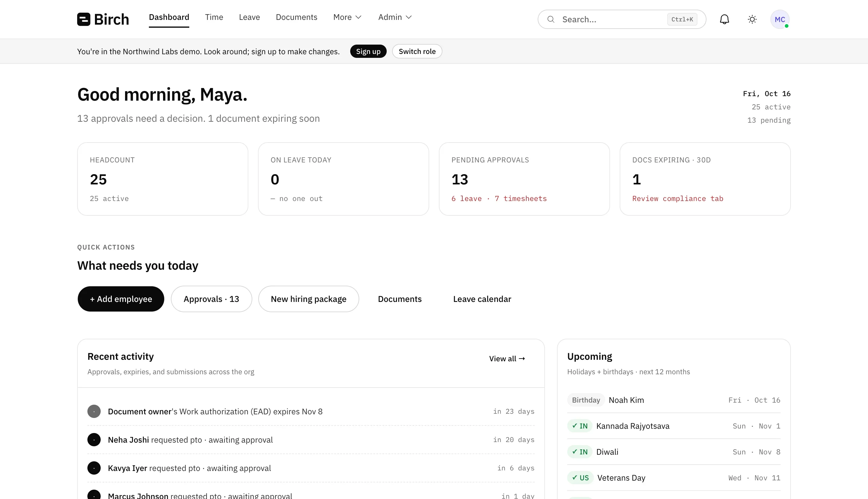This screenshot has height=499, width=868.
Task: Click the Noah Kim name
Action: click(626, 400)
